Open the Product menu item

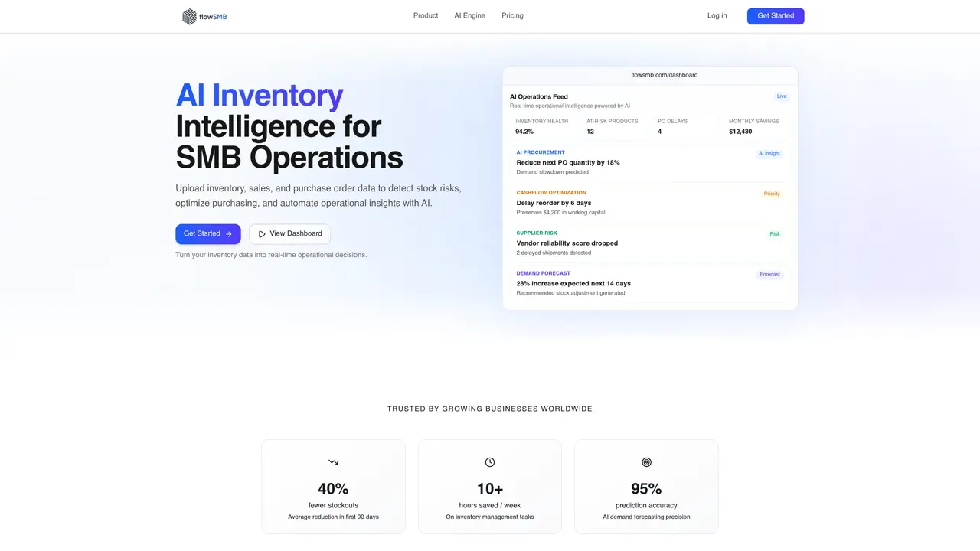[x=426, y=15]
